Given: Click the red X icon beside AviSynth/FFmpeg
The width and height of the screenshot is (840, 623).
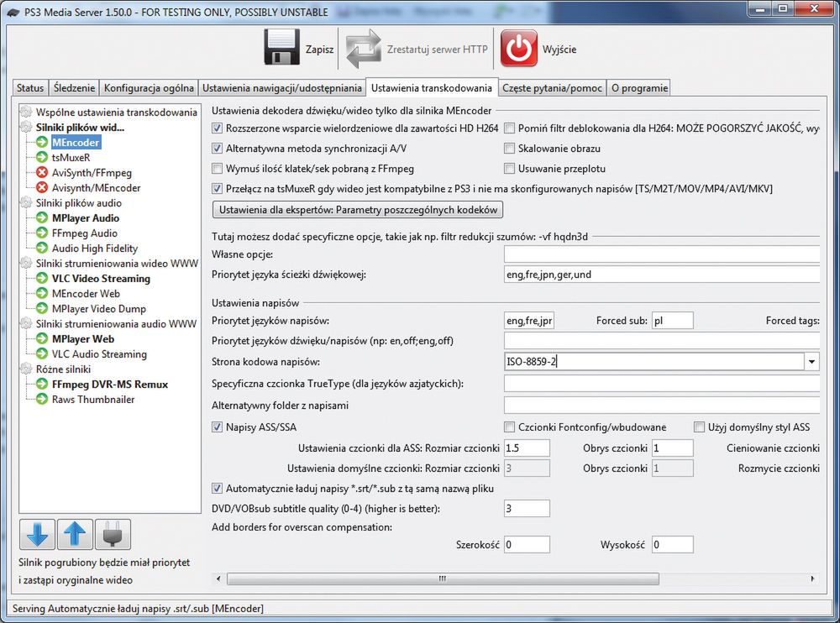Looking at the screenshot, I should pos(42,172).
